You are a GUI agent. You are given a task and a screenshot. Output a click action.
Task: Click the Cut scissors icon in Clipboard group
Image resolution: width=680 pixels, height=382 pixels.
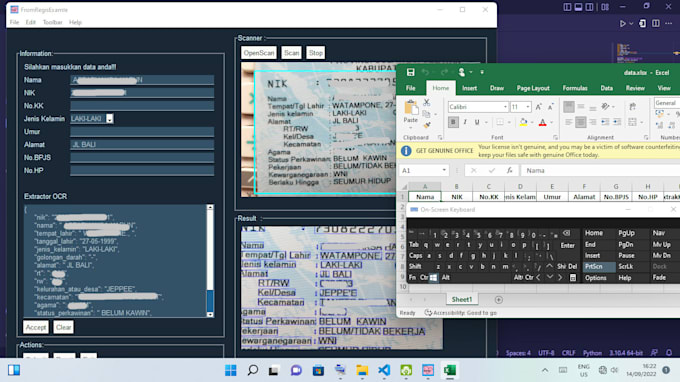point(427,103)
